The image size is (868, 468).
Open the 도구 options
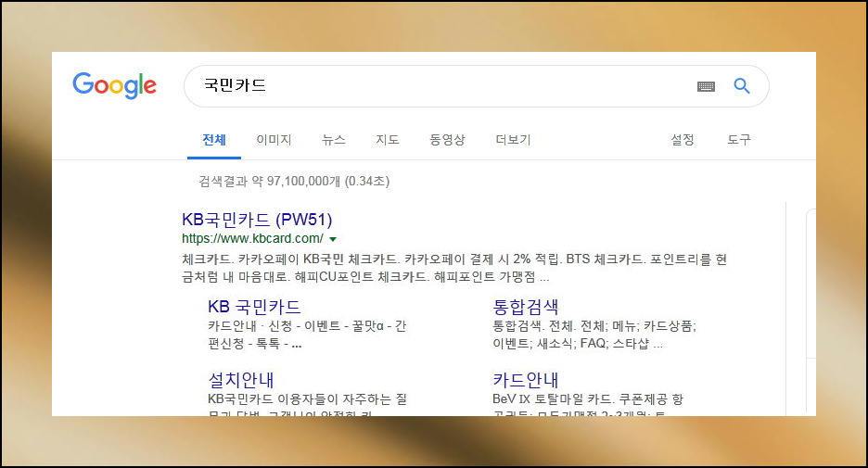pyautogui.click(x=739, y=140)
